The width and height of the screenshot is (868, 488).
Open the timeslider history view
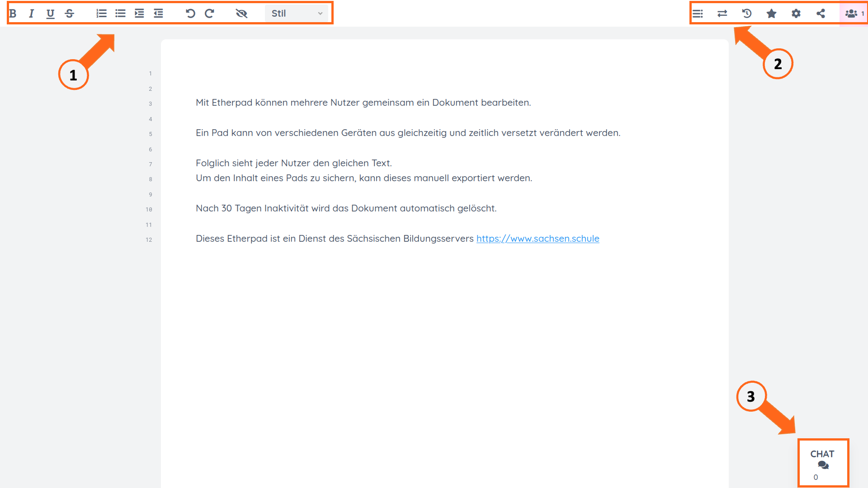[x=747, y=14]
